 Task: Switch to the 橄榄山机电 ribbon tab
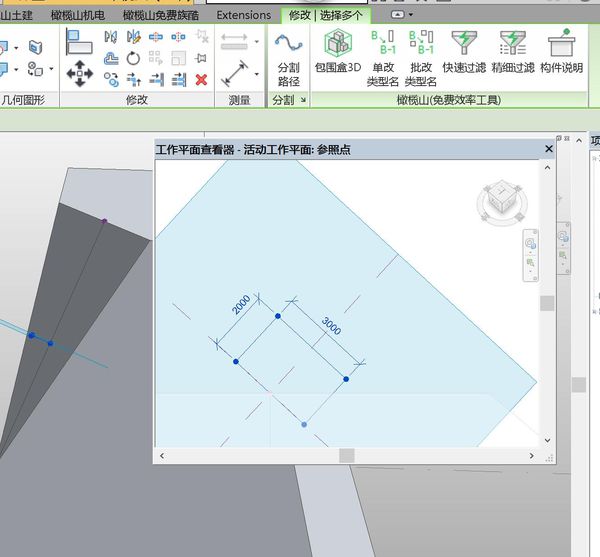pyautogui.click(x=78, y=15)
